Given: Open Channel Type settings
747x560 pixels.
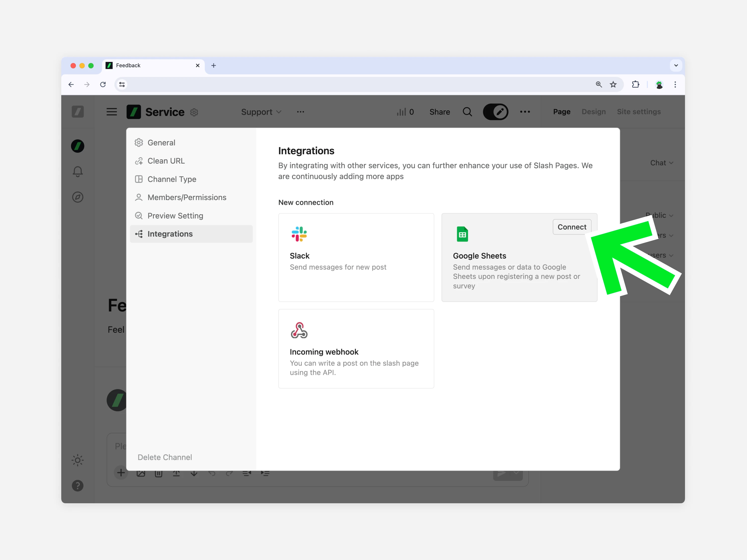Looking at the screenshot, I should tap(191, 179).
